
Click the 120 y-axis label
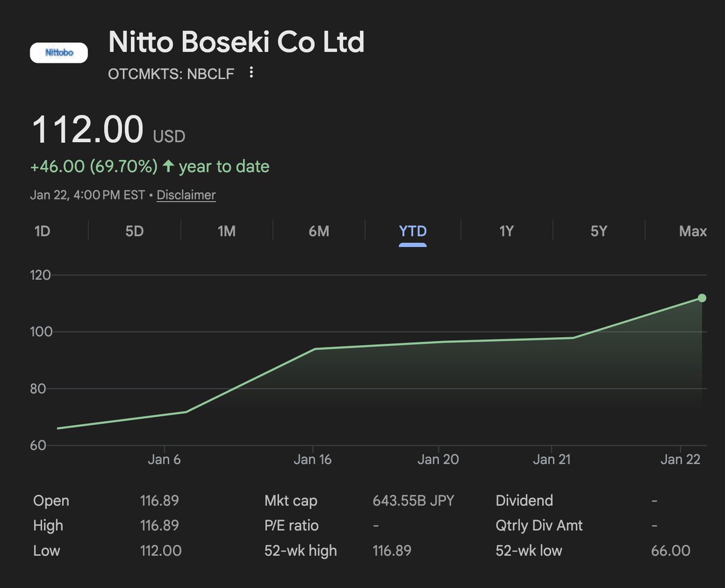click(40, 276)
